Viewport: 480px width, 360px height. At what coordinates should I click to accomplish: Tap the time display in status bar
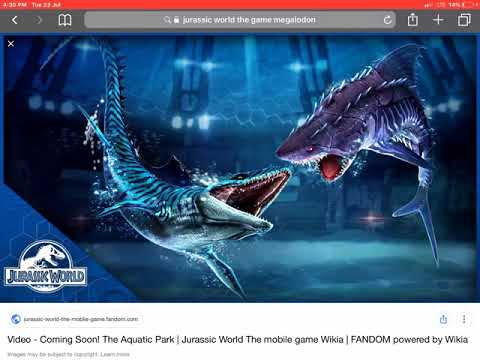pos(14,5)
